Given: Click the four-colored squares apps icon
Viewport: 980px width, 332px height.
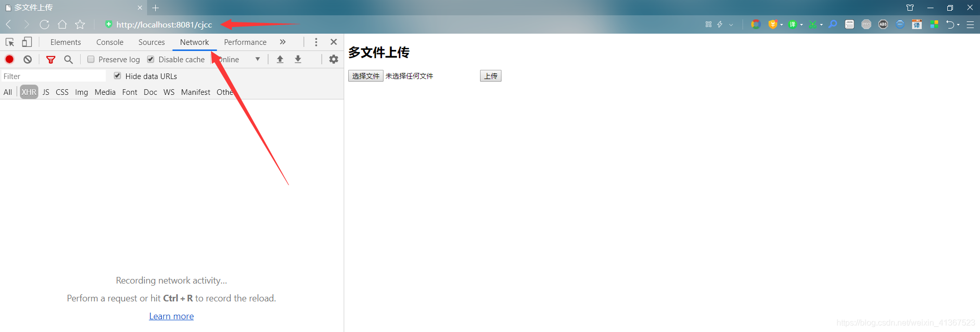Looking at the screenshot, I should [x=934, y=24].
